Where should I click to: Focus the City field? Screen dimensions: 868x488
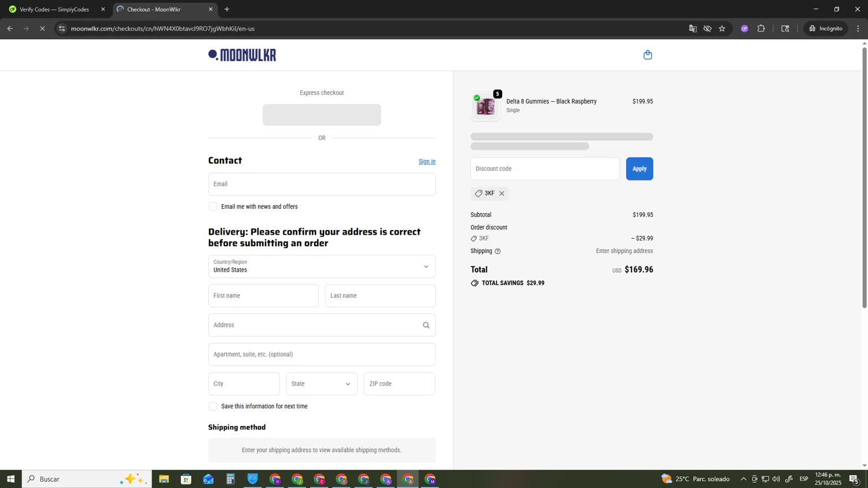point(244,384)
